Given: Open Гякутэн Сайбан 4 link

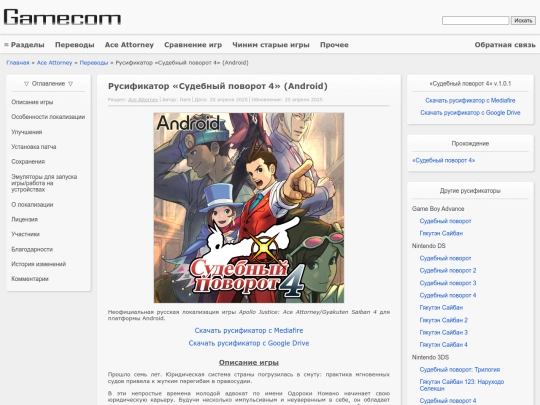Looking at the screenshot, I should [444, 345].
